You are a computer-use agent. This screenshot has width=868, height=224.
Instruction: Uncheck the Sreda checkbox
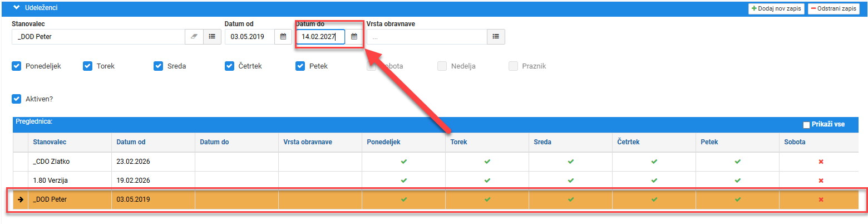click(x=159, y=66)
